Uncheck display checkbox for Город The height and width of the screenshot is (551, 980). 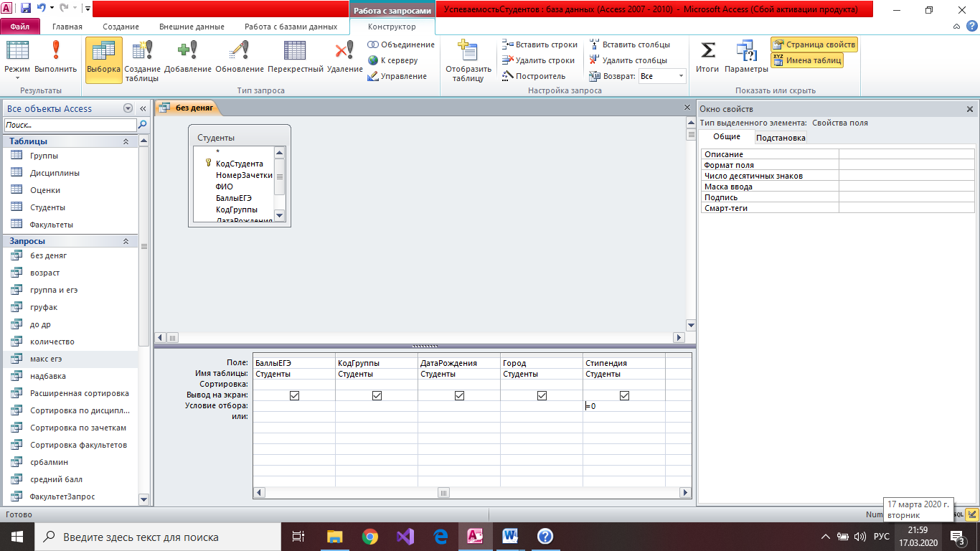tap(542, 395)
